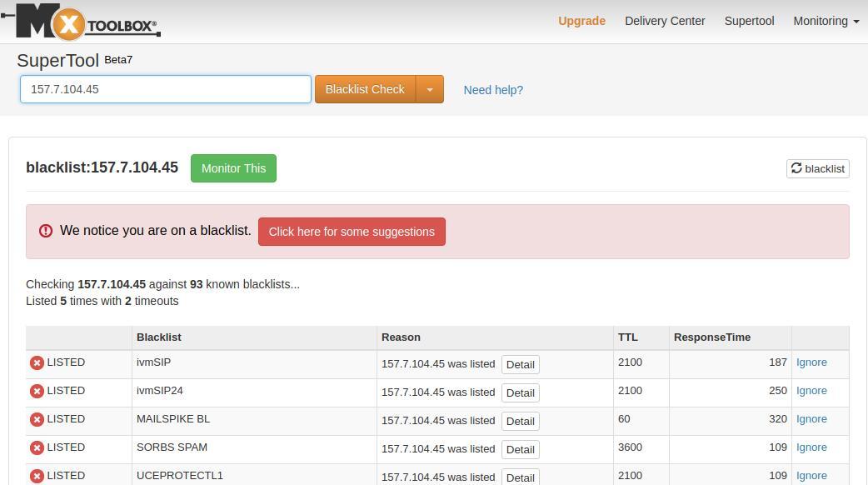Click the red LISTED icon for SORBS SPAM

click(x=37, y=447)
